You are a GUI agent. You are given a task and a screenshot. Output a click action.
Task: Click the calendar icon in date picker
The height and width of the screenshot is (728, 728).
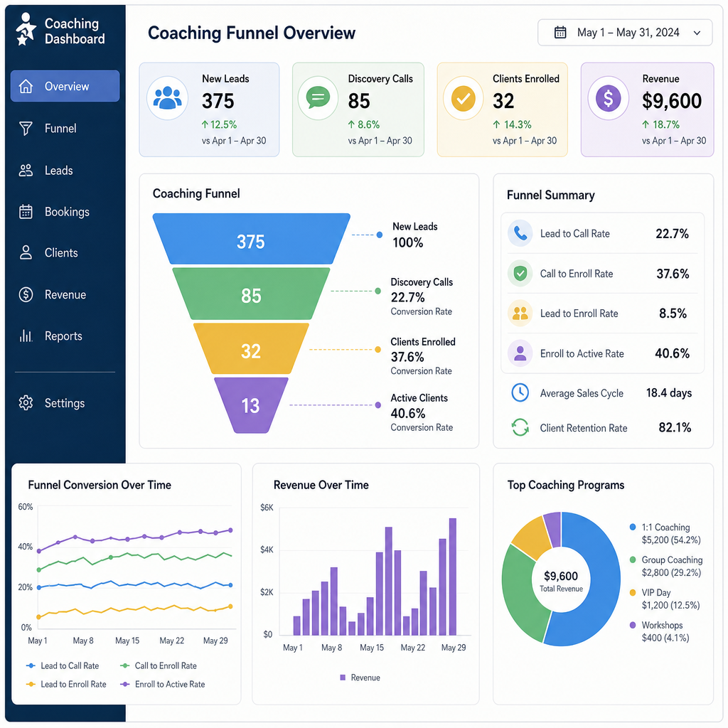(560, 33)
